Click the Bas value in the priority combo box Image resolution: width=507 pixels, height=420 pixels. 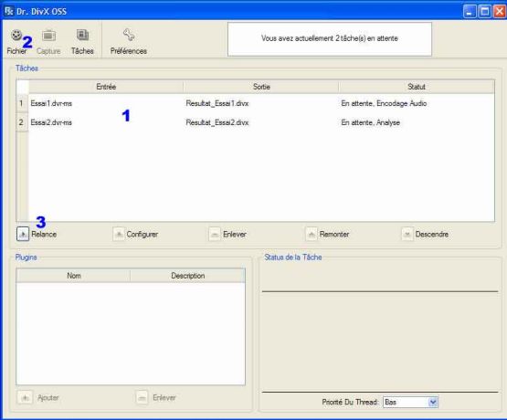[x=391, y=403]
